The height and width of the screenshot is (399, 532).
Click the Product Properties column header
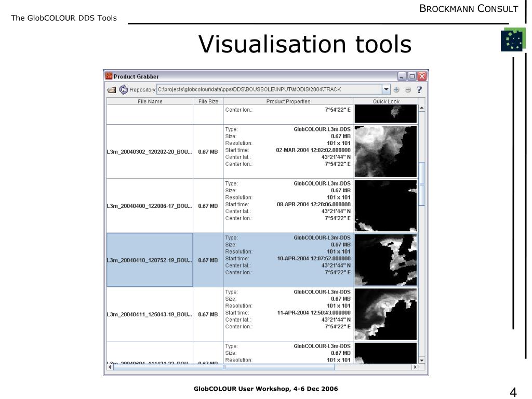(x=288, y=101)
